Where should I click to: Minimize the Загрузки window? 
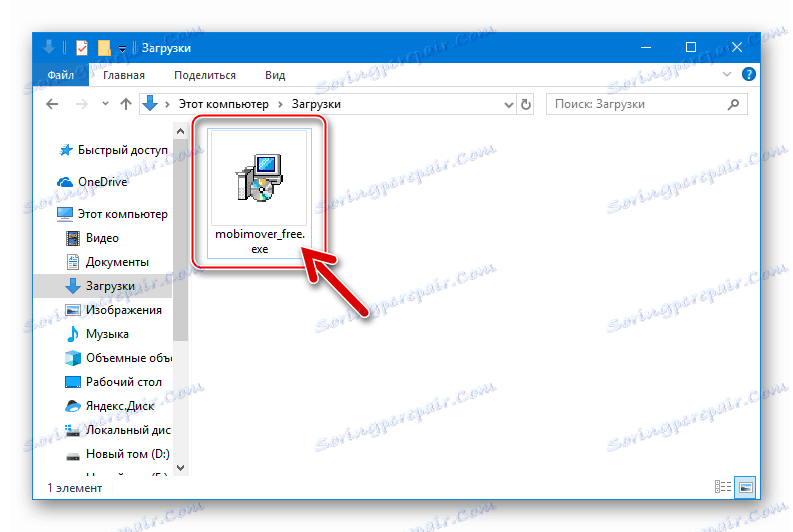coord(646,48)
